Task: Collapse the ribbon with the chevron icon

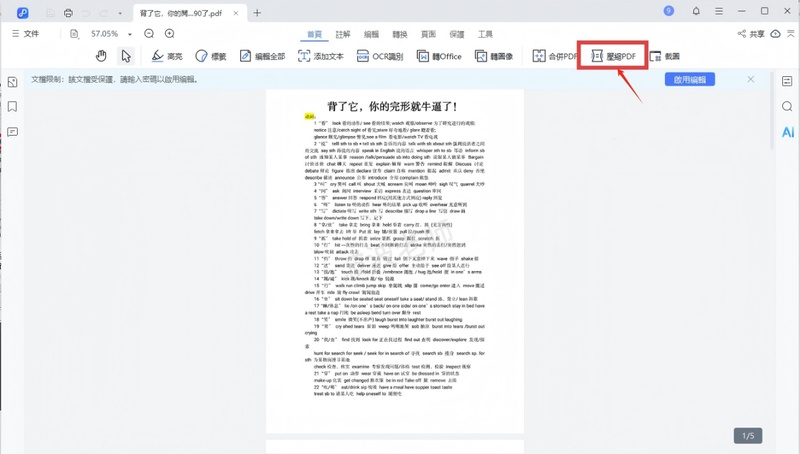Action: click(791, 34)
